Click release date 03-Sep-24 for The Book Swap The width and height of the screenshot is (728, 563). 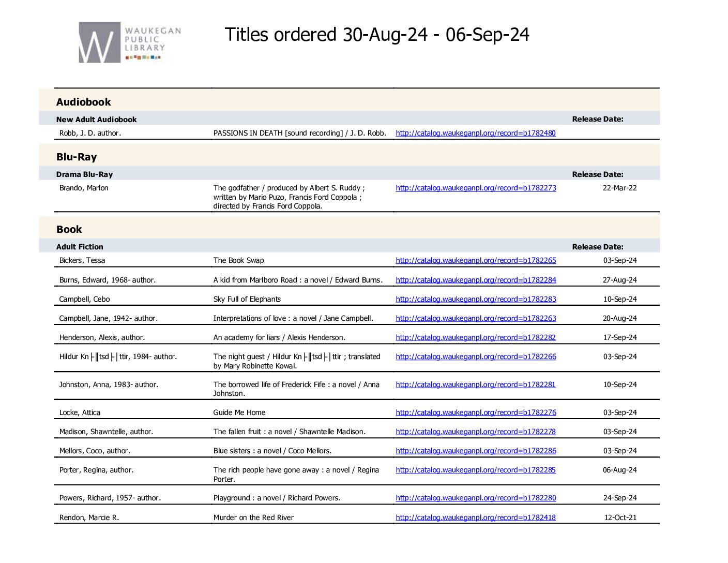(620, 260)
